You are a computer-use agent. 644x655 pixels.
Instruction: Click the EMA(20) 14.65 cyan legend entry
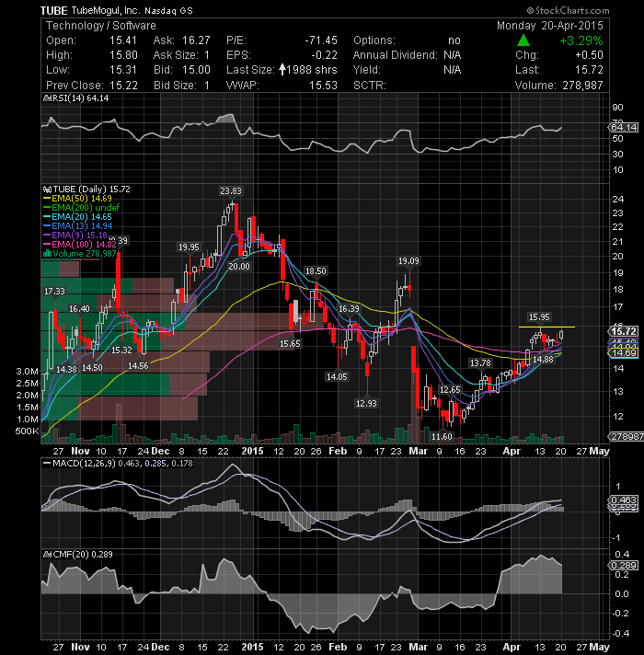[77, 217]
